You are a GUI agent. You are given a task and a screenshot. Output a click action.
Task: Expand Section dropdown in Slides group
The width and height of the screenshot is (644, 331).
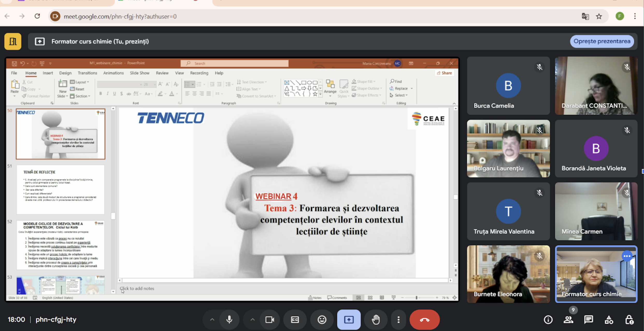80,96
